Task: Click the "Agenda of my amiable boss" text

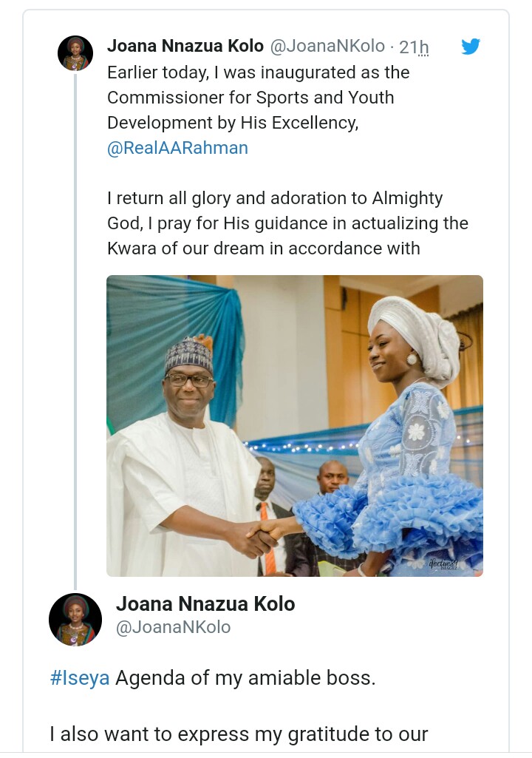Action: (245, 678)
